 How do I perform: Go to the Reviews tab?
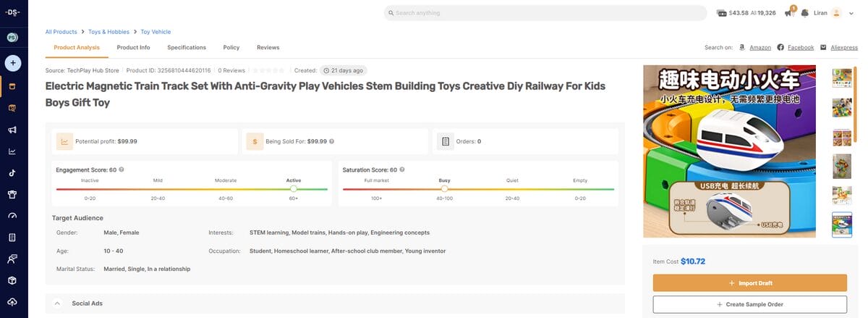(268, 48)
